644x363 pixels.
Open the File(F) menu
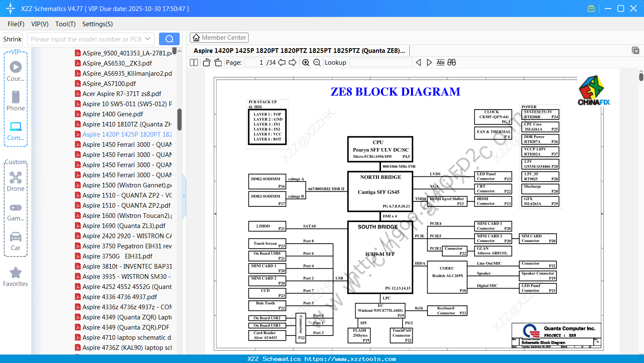tap(16, 24)
